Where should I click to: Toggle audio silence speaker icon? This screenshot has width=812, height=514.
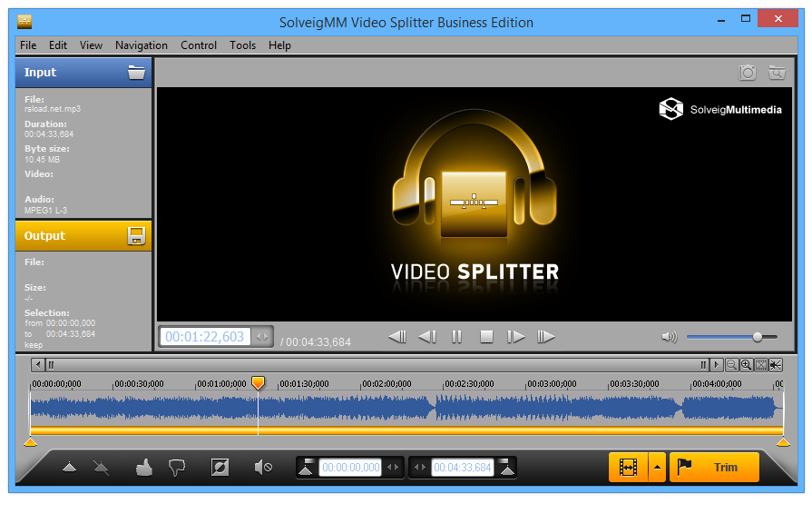point(263,468)
